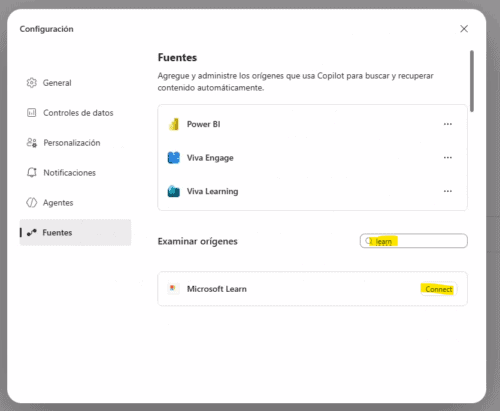Image resolution: width=500 pixels, height=411 pixels.
Task: Click the Notificaciones bell icon
Action: point(32,173)
